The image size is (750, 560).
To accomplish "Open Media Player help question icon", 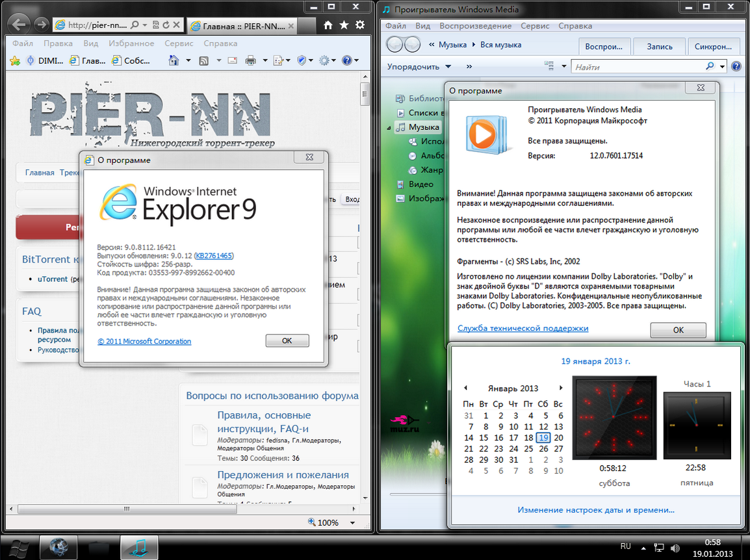I will (736, 66).
